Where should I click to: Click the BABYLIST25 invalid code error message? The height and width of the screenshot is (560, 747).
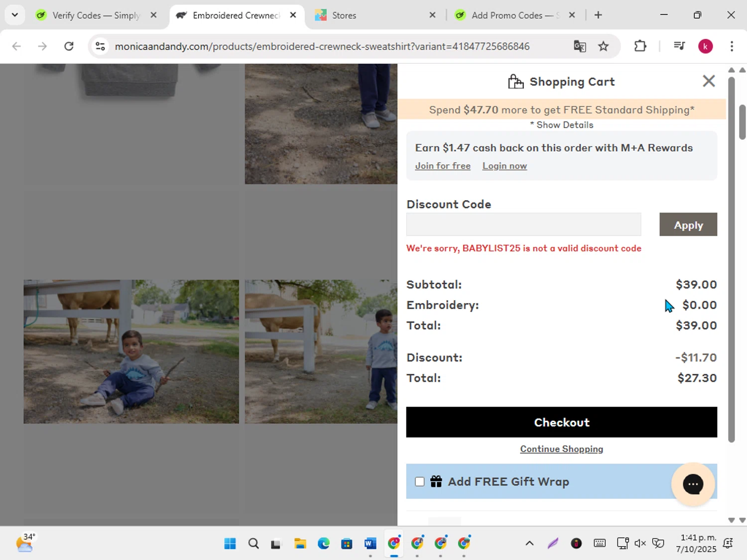point(524,248)
